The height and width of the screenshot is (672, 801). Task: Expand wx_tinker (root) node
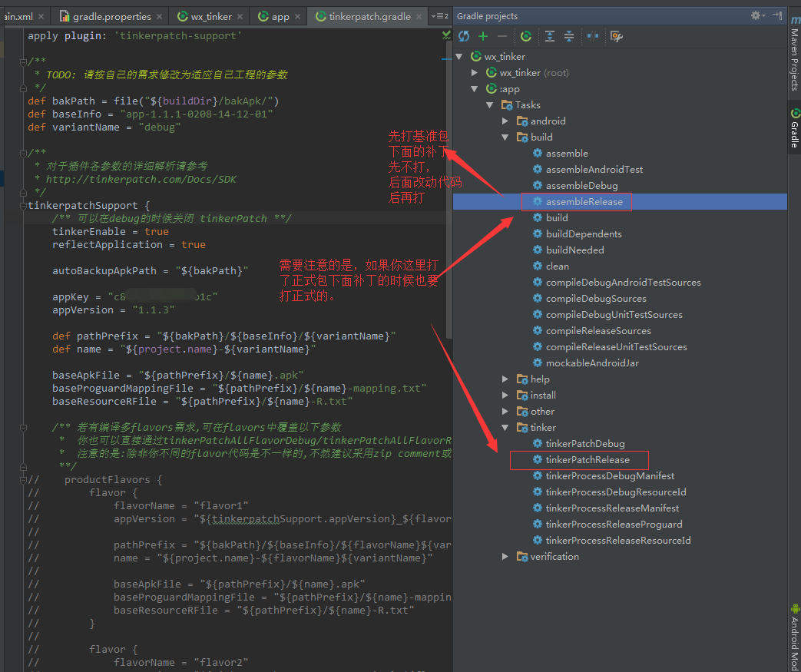(475, 72)
